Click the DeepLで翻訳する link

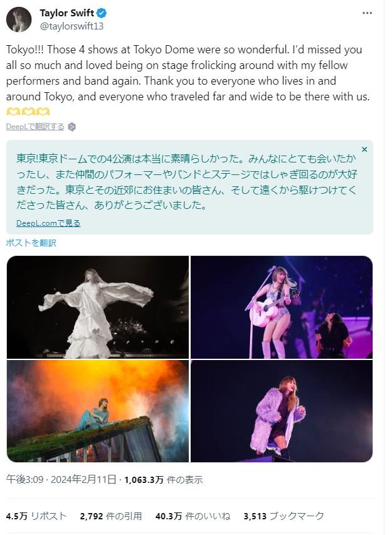click(x=35, y=127)
